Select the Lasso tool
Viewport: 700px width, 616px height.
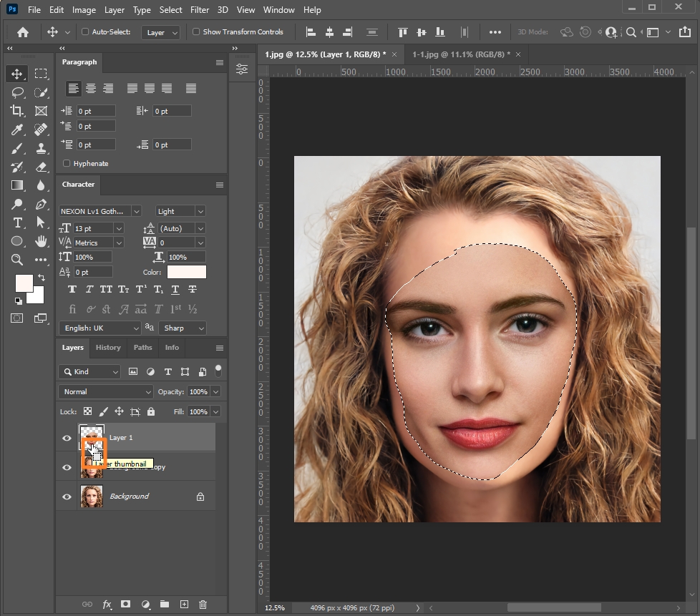click(17, 92)
